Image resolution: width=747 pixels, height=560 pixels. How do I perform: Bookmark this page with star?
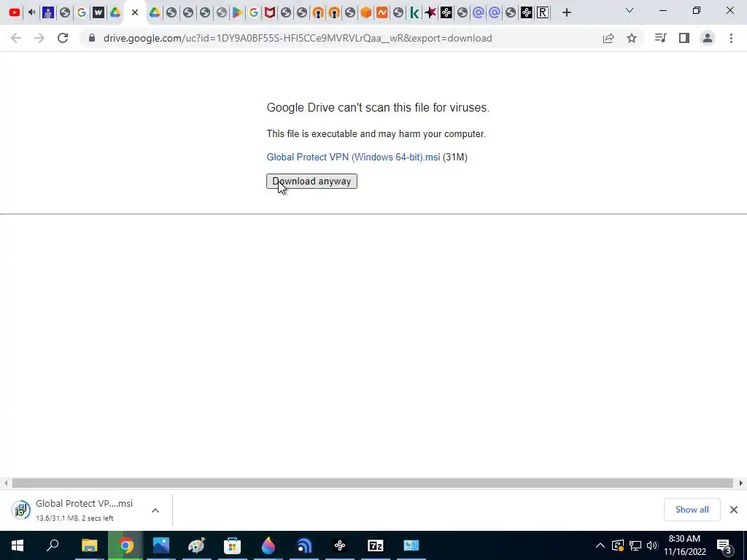[632, 38]
